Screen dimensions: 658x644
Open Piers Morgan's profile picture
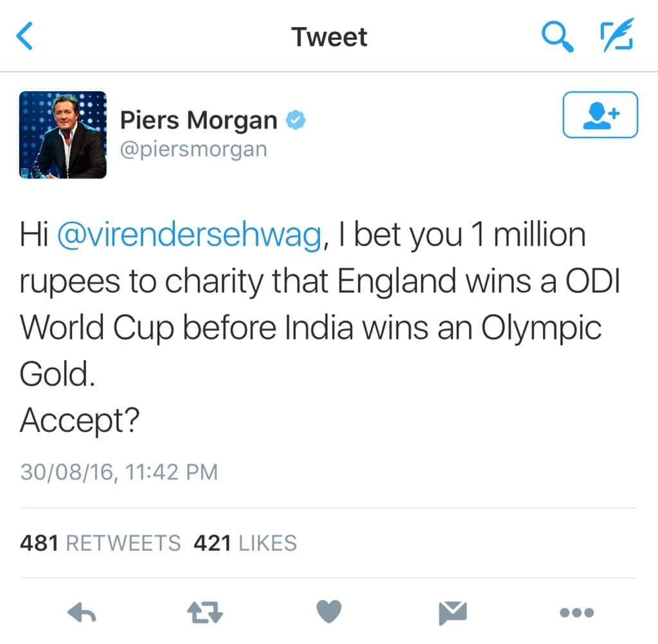pyautogui.click(x=63, y=135)
